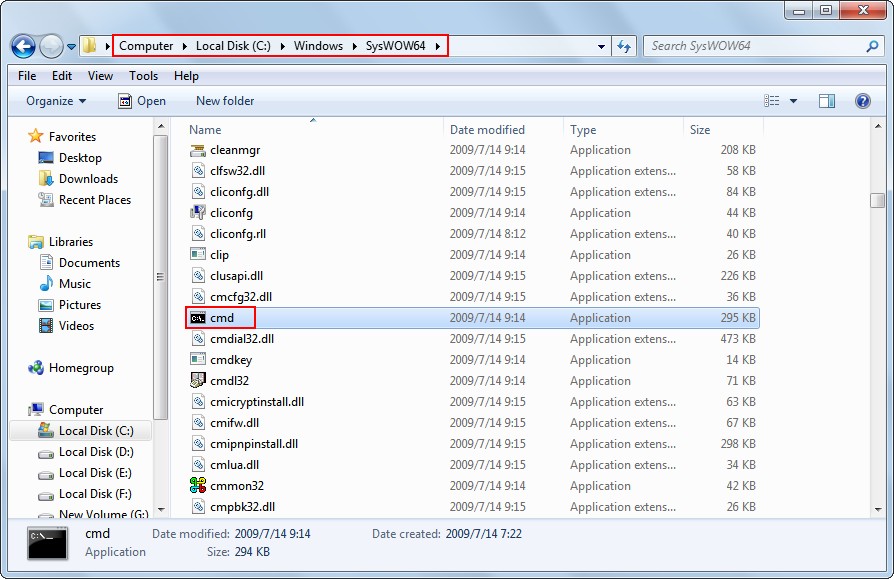894x579 pixels.
Task: Select the cmdl32 application icon
Action: tap(197, 381)
